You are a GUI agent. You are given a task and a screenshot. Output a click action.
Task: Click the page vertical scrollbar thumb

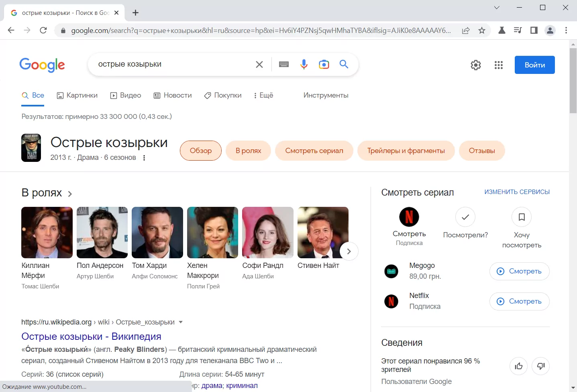click(573, 81)
